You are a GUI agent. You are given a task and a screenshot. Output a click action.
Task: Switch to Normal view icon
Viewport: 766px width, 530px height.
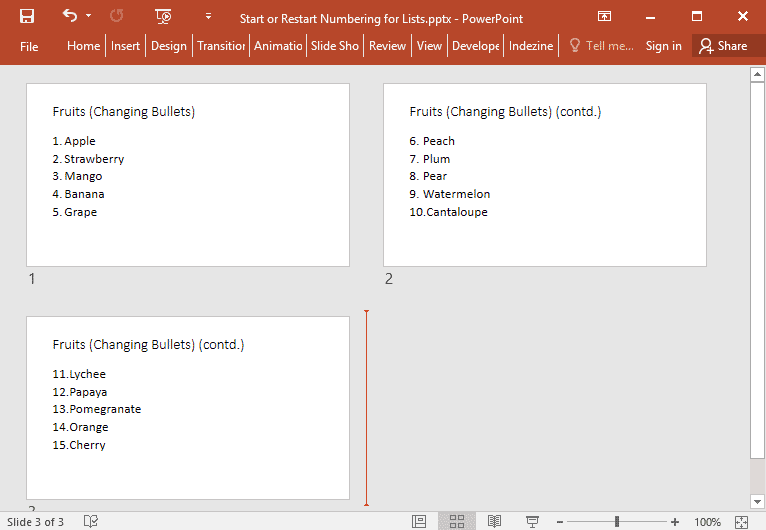(x=419, y=521)
